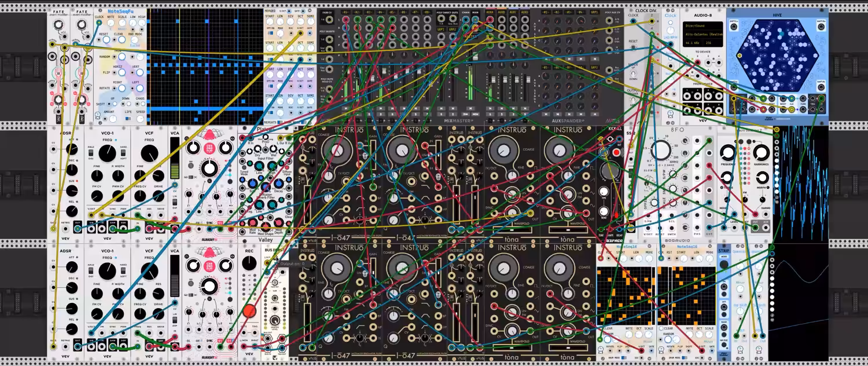Toggle the OUTPUT trigger/gate switch on Clock Div

[633, 100]
